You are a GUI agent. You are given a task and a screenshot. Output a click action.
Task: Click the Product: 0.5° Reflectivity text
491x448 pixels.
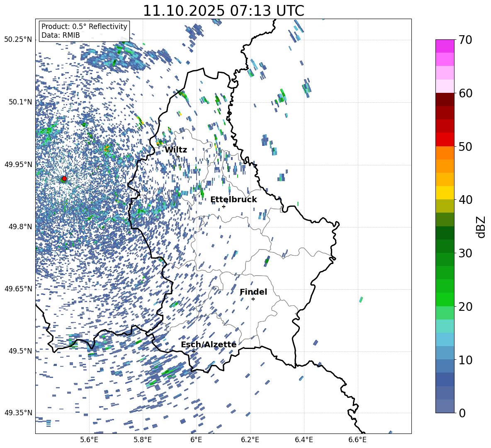coord(84,27)
